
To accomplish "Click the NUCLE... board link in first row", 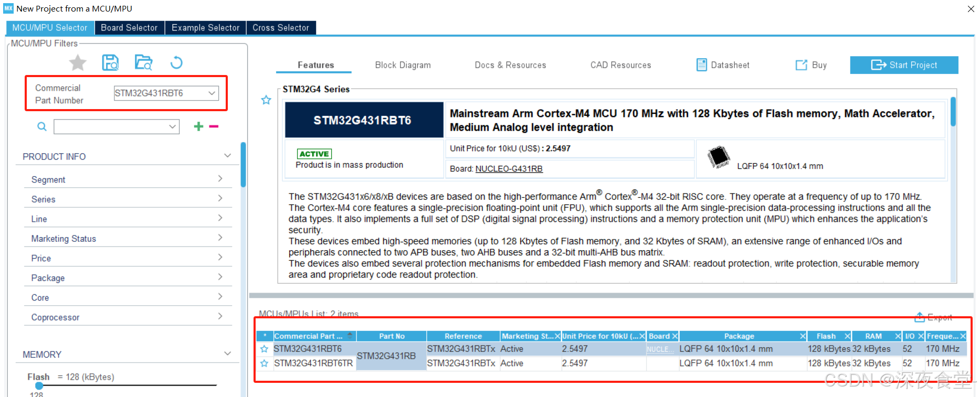I will pos(660,349).
